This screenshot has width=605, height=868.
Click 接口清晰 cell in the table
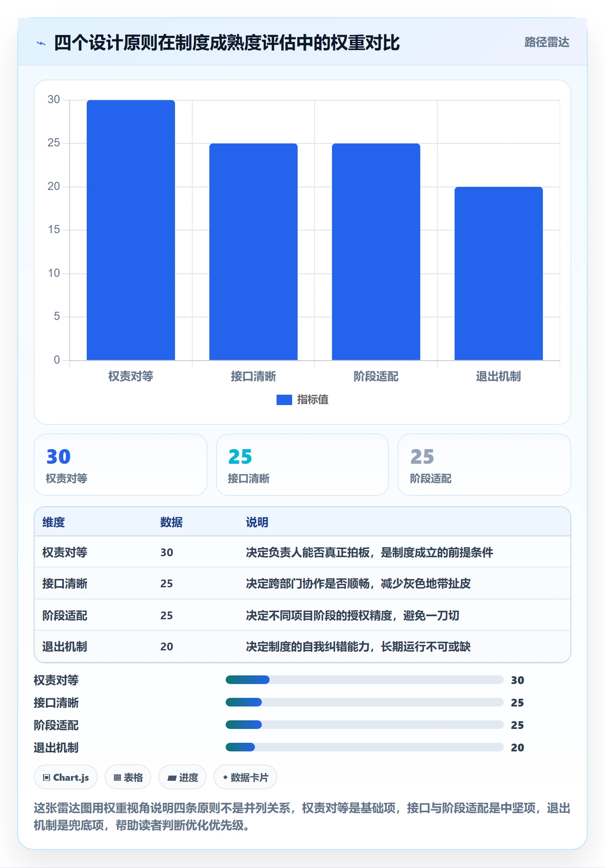[x=65, y=583]
